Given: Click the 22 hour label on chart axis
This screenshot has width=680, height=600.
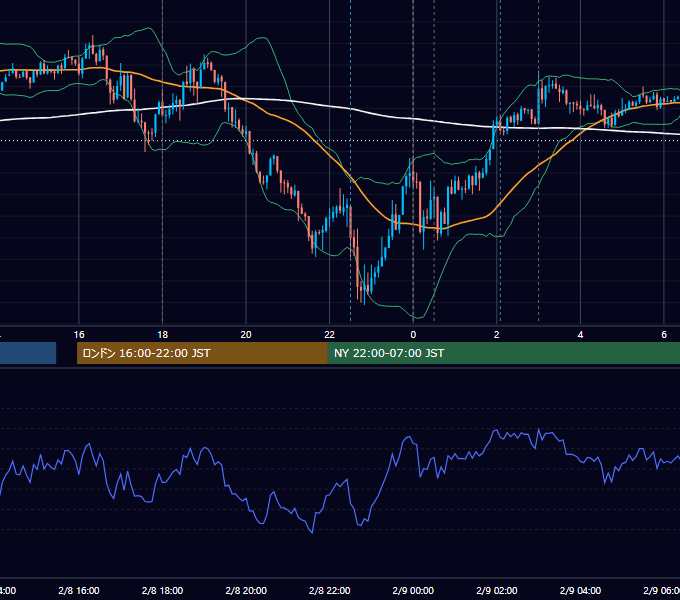Looking at the screenshot, I should coord(330,335).
